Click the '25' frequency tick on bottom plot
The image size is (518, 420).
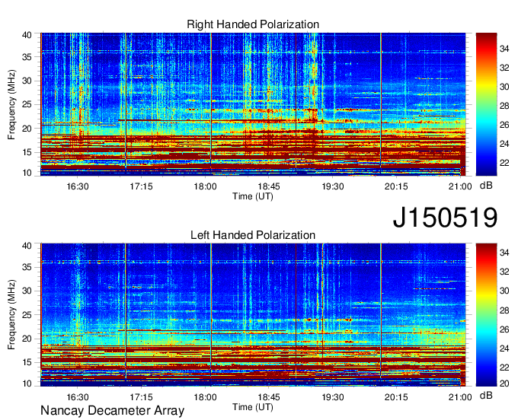click(27, 315)
